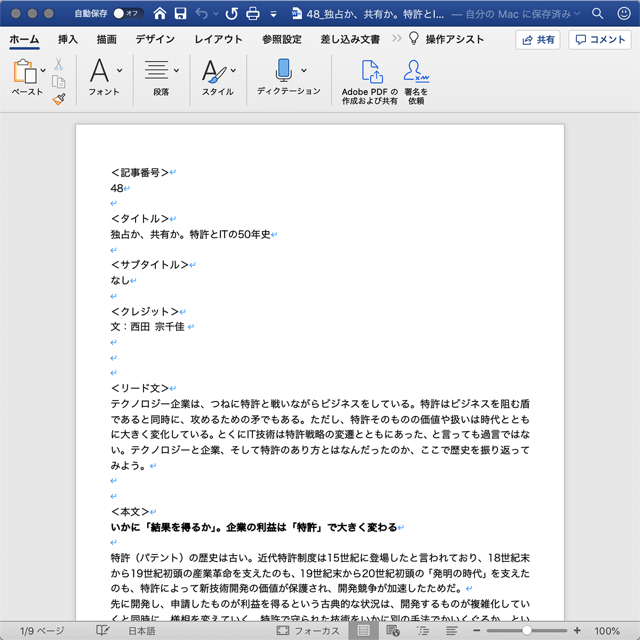This screenshot has height=640, width=640.
Task: Open the Comments button
Action: [600, 40]
